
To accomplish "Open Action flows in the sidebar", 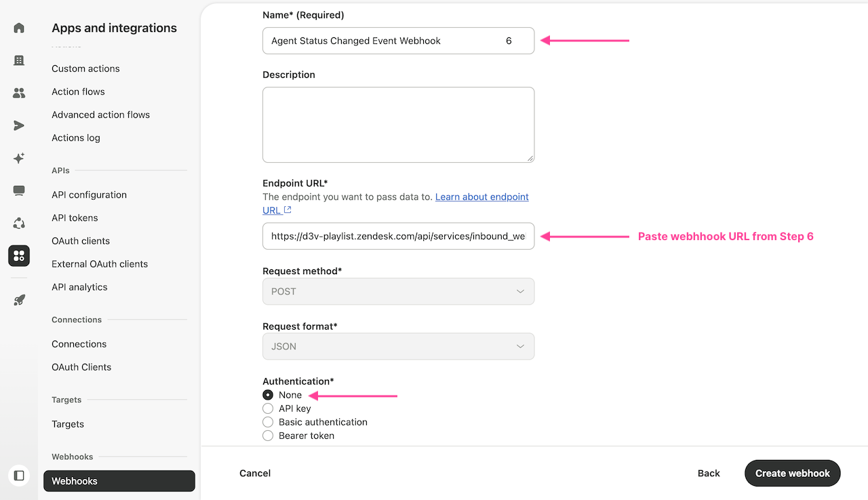I will pyautogui.click(x=78, y=92).
